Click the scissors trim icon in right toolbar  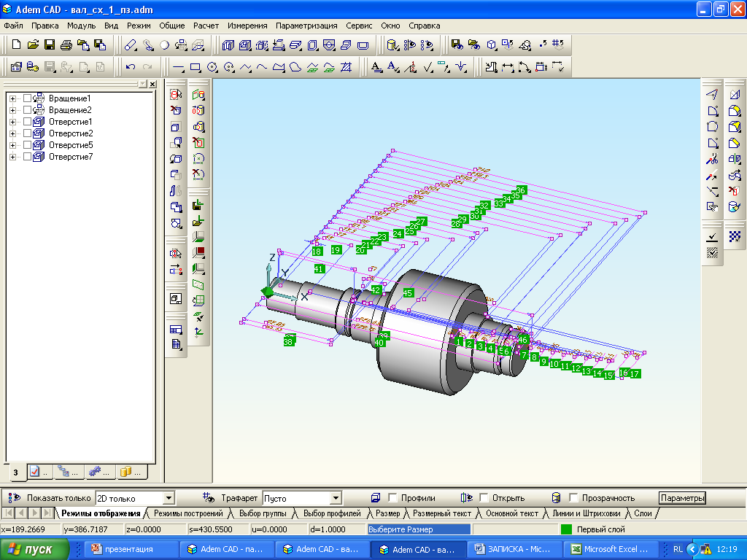coord(712,159)
